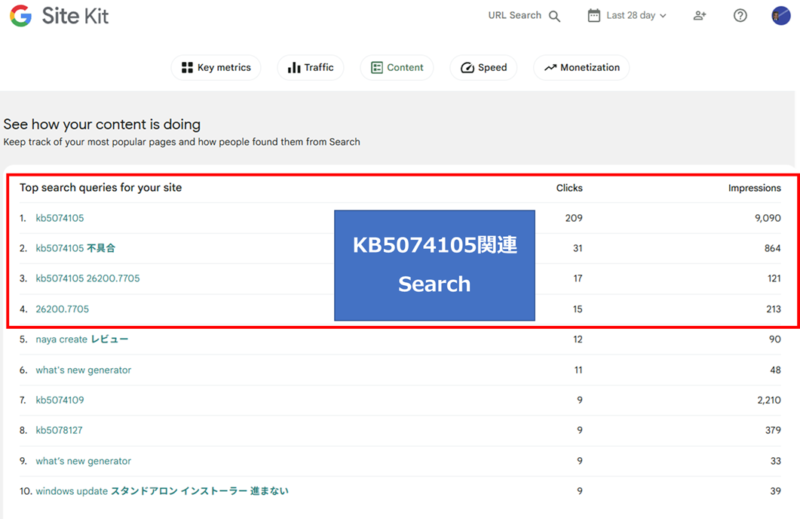Click the URL Search button text

514,15
